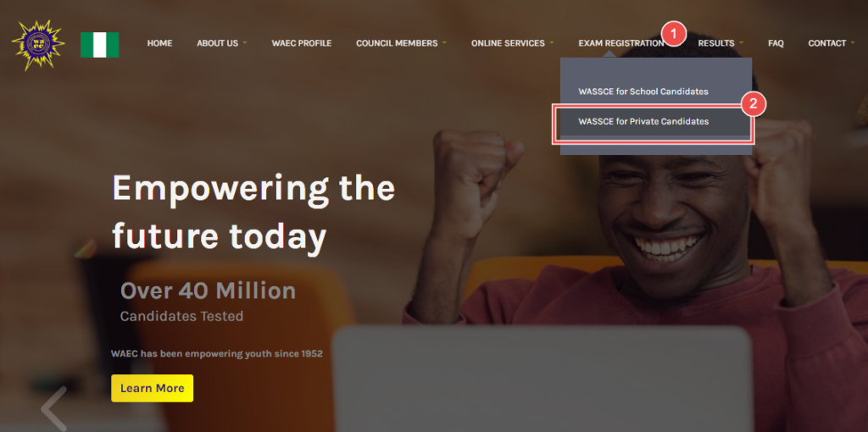Expand the About Us dropdown arrow

pyautogui.click(x=245, y=42)
